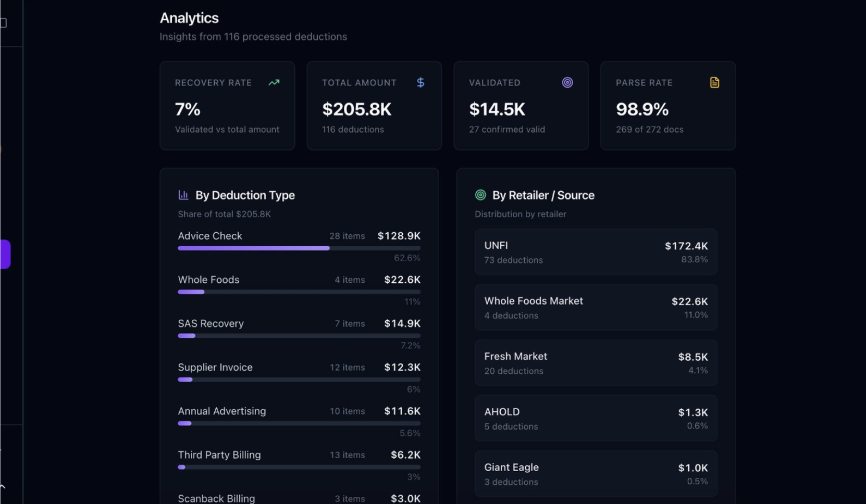This screenshot has width=866, height=504.
Task: Click the "$172.4K" UNFI amount
Action: coord(686,246)
